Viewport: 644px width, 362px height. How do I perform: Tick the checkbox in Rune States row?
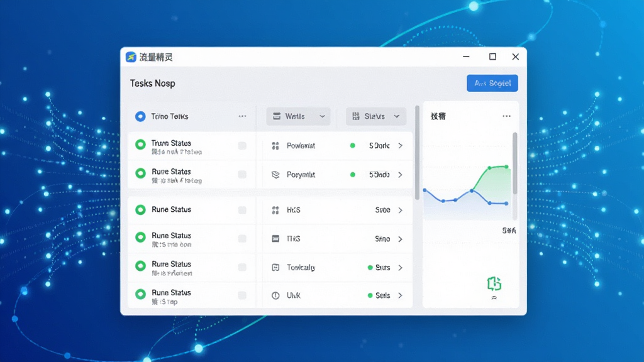pyautogui.click(x=242, y=175)
